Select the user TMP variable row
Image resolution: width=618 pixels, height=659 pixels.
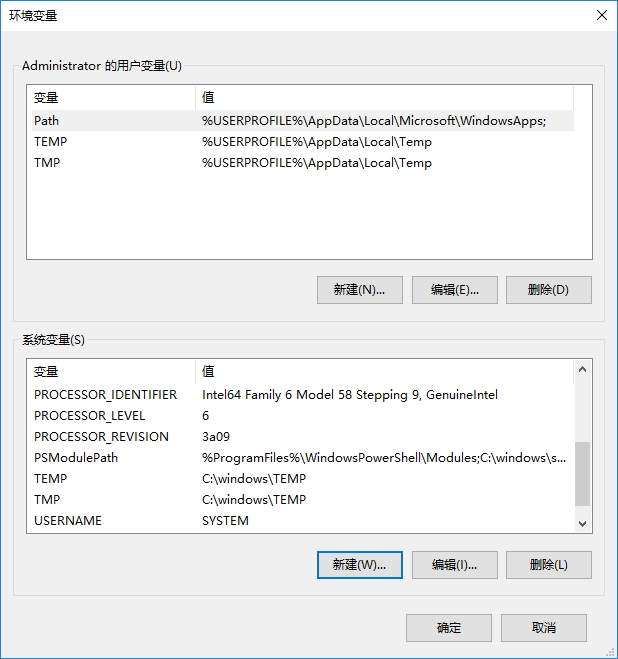tap(303, 163)
